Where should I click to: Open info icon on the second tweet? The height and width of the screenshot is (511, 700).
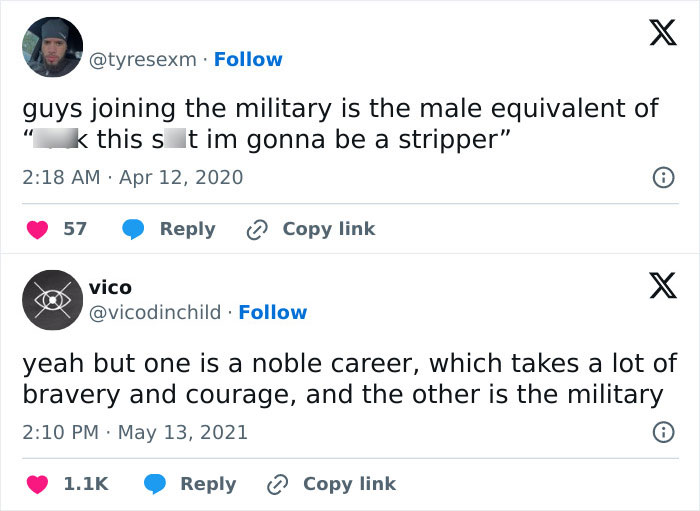click(x=661, y=432)
